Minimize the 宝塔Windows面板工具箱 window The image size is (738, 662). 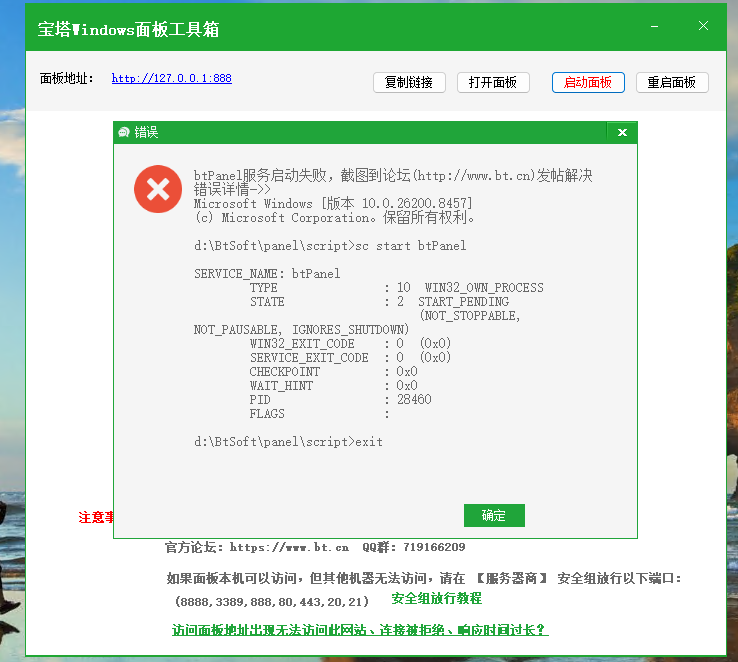654,26
